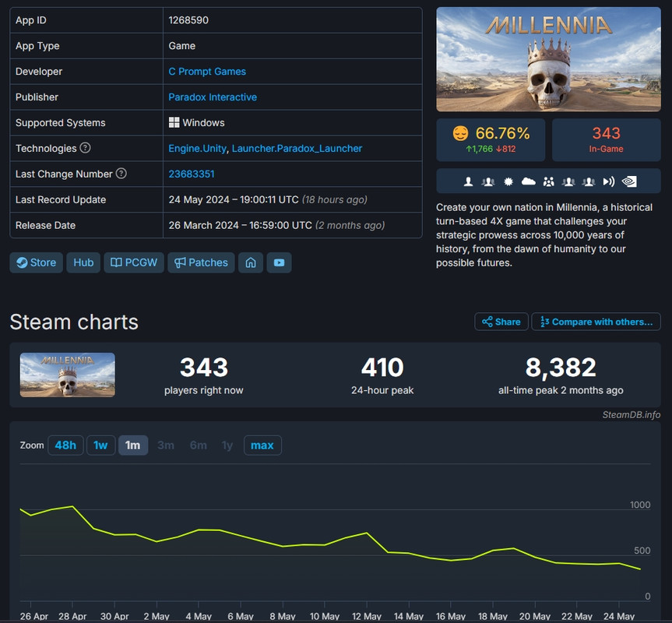The image size is (672, 623).
Task: Click the Last Record Update timestamp value
Action: (x=268, y=199)
